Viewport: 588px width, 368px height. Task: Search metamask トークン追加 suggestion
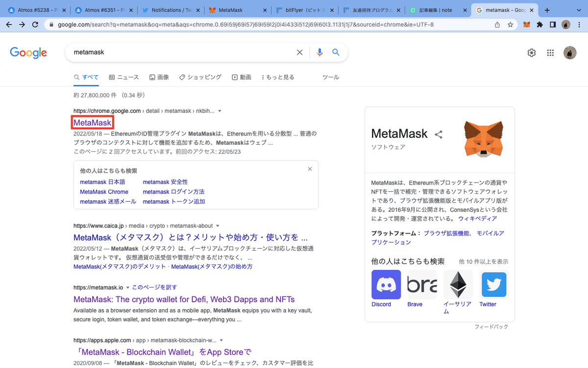coord(174,202)
